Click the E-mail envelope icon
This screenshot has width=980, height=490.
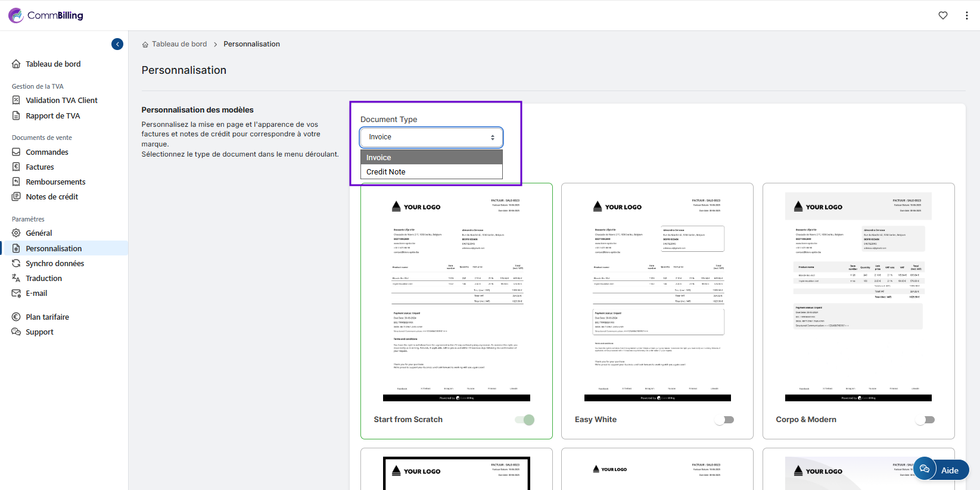click(16, 293)
